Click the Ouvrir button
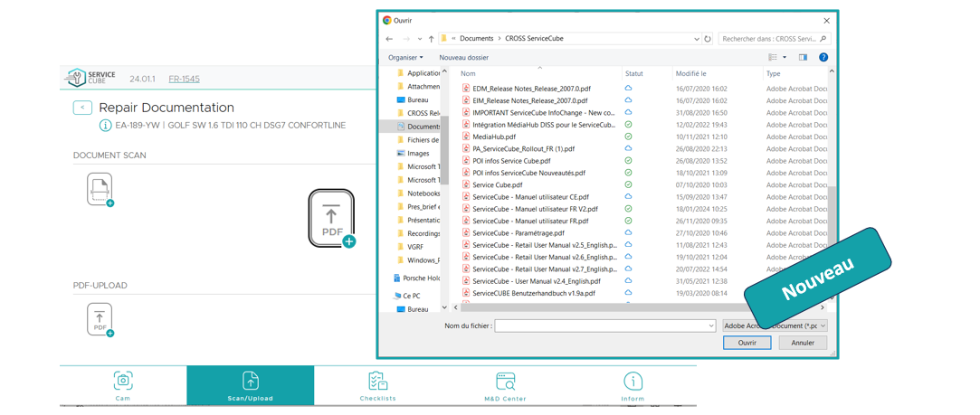 [x=747, y=343]
